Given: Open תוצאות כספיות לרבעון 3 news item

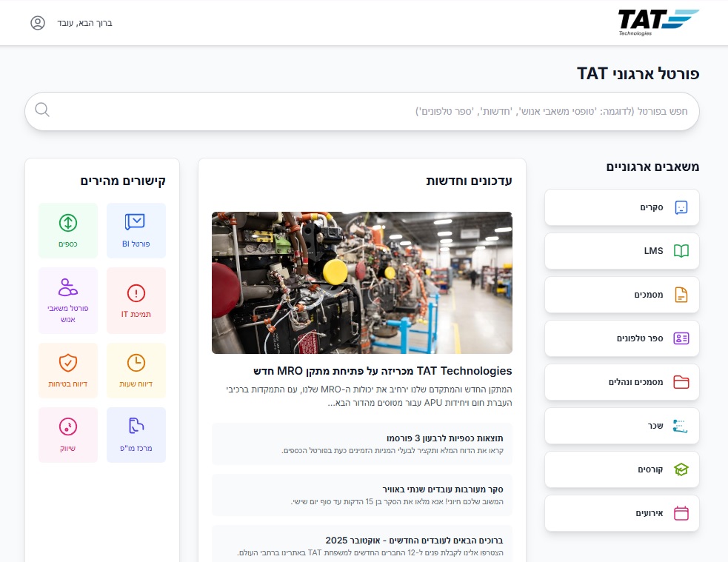Looking at the screenshot, I should 361,444.
